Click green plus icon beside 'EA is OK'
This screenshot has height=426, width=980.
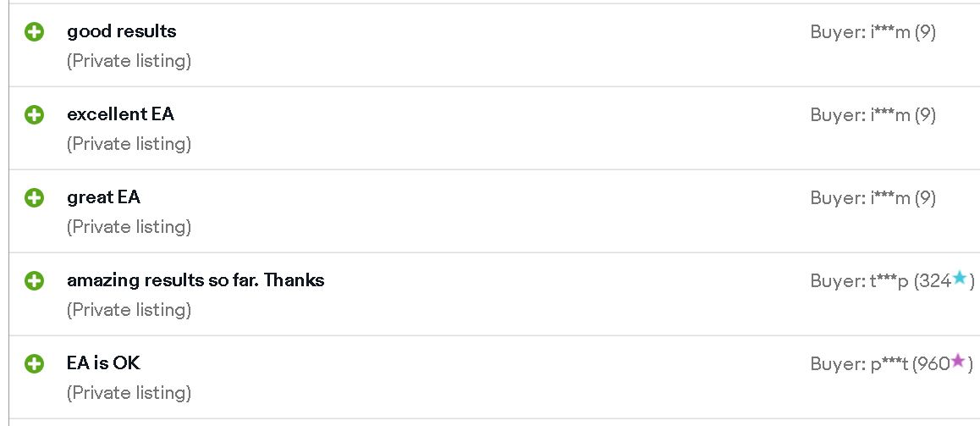click(35, 364)
